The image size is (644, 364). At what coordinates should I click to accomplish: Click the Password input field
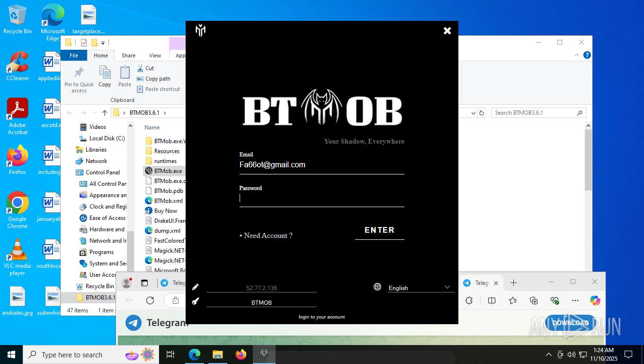coord(322,199)
